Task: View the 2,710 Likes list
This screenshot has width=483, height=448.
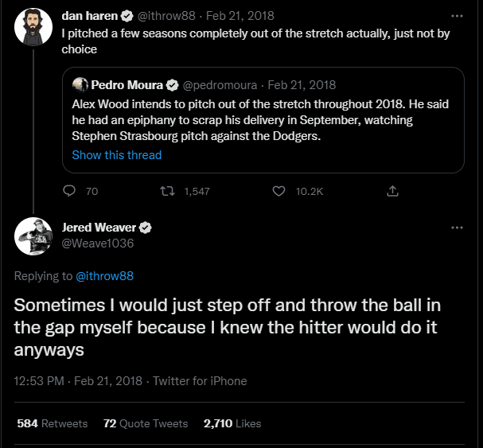Action: point(232,423)
